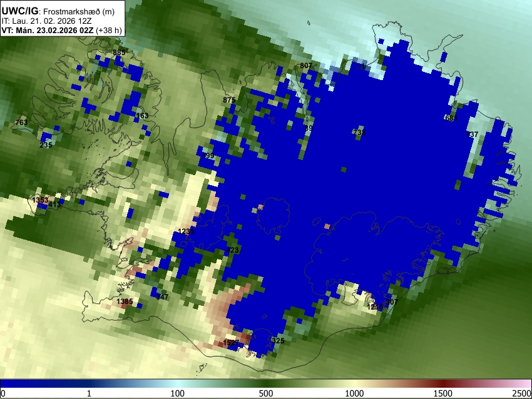Select the "IT: Lau. 21. 02. 2026 12Z" line
Image resolution: width=532 pixels, height=399 pixels.
coord(46,21)
